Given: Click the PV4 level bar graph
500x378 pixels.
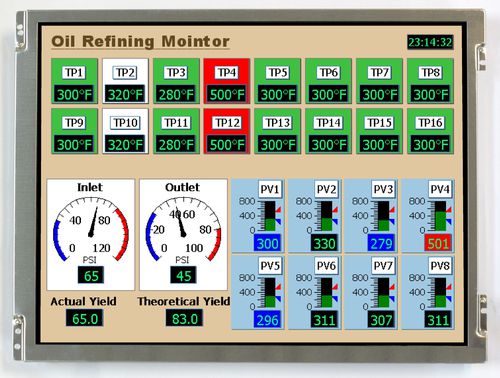Looking at the screenshot, I should click(440, 216).
